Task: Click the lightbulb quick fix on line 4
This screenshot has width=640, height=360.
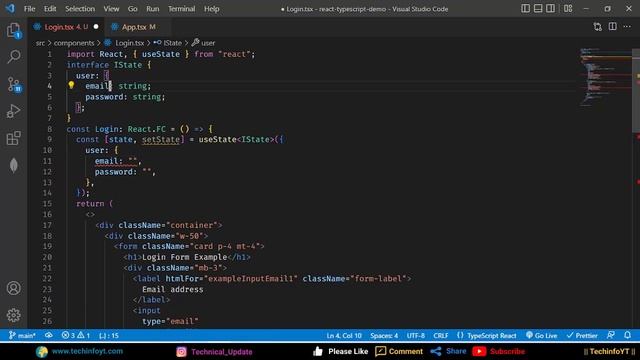Action: pos(71,85)
